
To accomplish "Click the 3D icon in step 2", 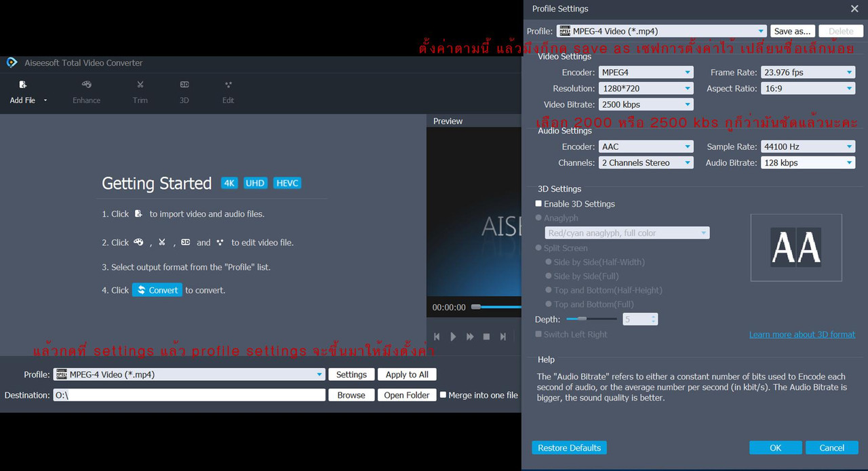I will (185, 242).
